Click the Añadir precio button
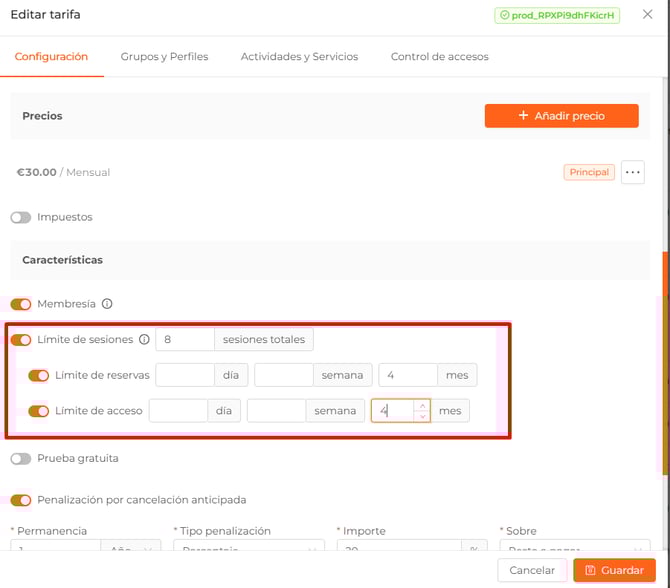The image size is (670, 588). tap(561, 116)
